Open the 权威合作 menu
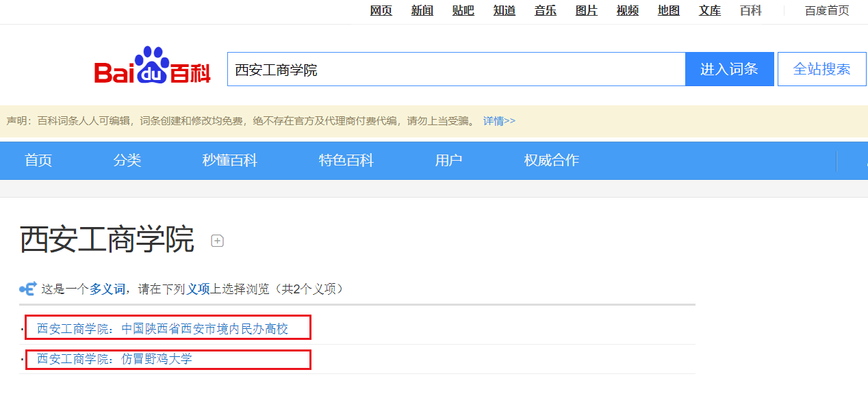Image resolution: width=868 pixels, height=398 pixels. pos(552,161)
